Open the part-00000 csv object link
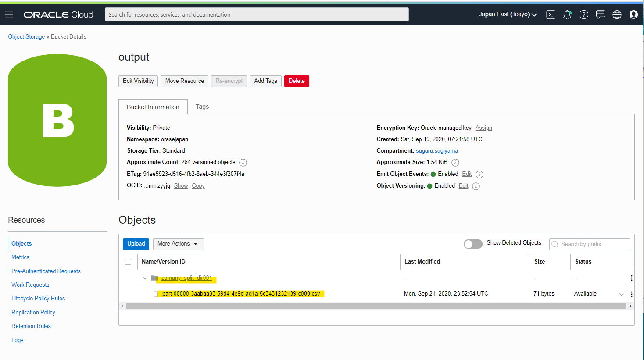 point(241,294)
